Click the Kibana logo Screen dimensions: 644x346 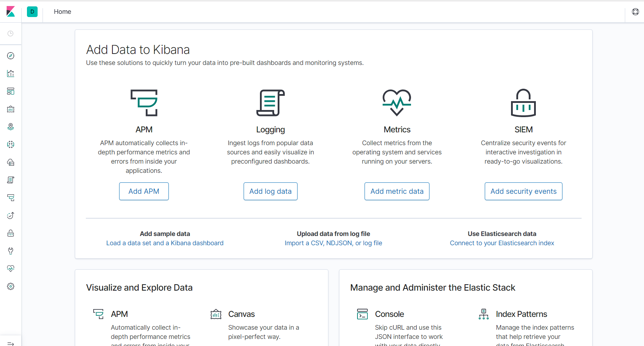pos(11,11)
